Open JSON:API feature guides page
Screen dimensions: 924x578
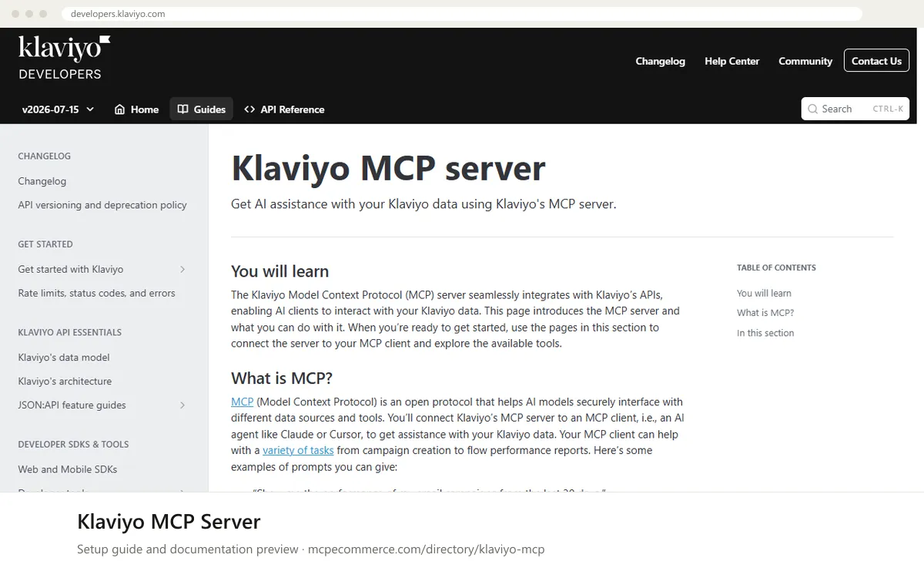pyautogui.click(x=72, y=405)
